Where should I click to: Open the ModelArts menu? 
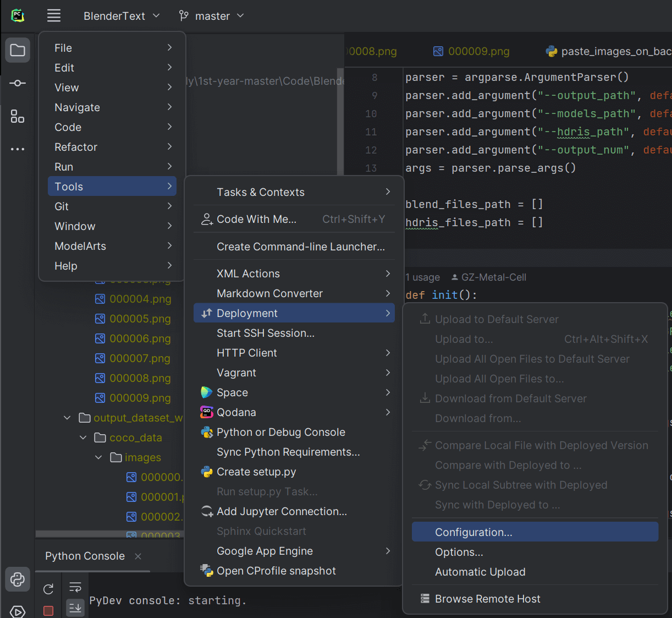pyautogui.click(x=112, y=246)
